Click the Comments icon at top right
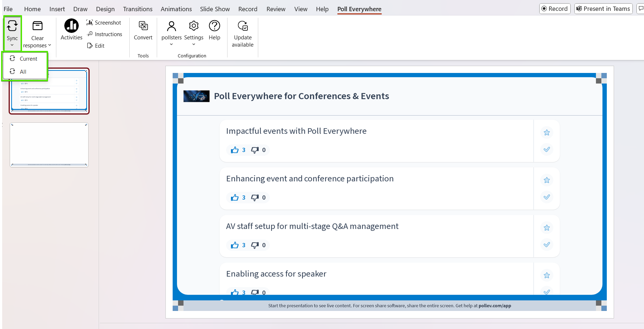Image resolution: width=644 pixels, height=329 pixels. (641, 9)
